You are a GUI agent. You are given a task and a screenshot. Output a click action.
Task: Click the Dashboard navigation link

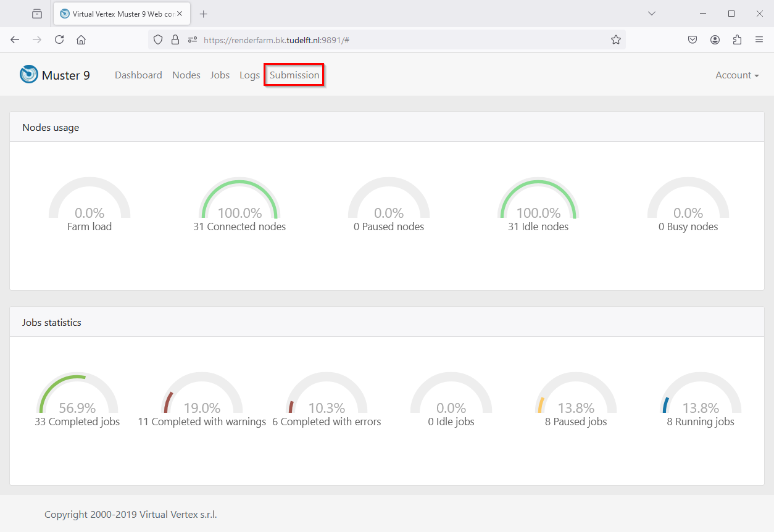click(138, 75)
